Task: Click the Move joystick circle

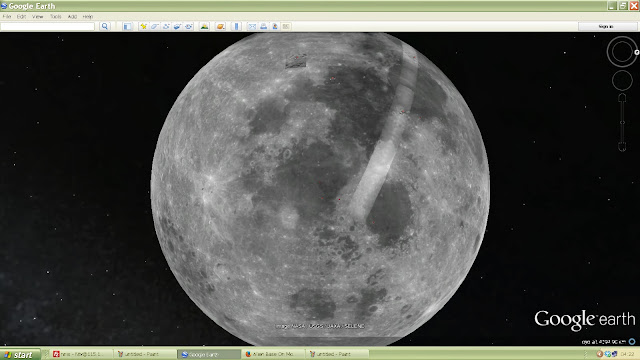Action: point(622,80)
